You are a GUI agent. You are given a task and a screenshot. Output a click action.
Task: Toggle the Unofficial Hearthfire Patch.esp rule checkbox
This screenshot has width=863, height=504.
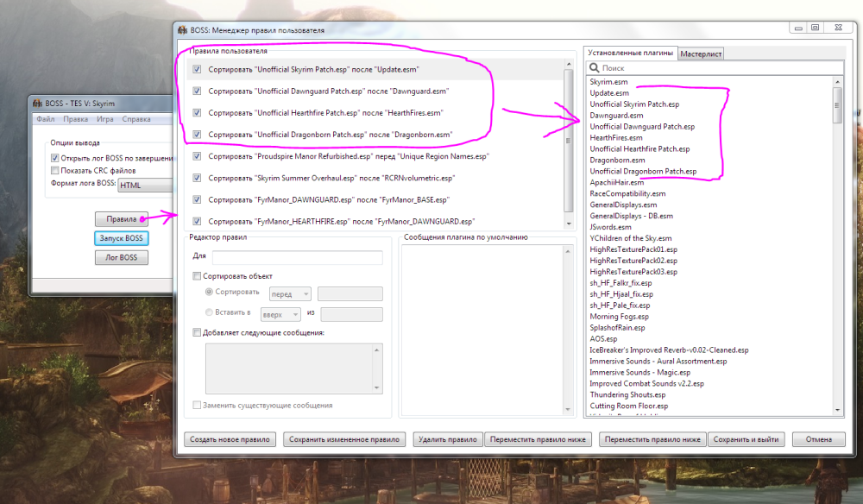point(197,113)
